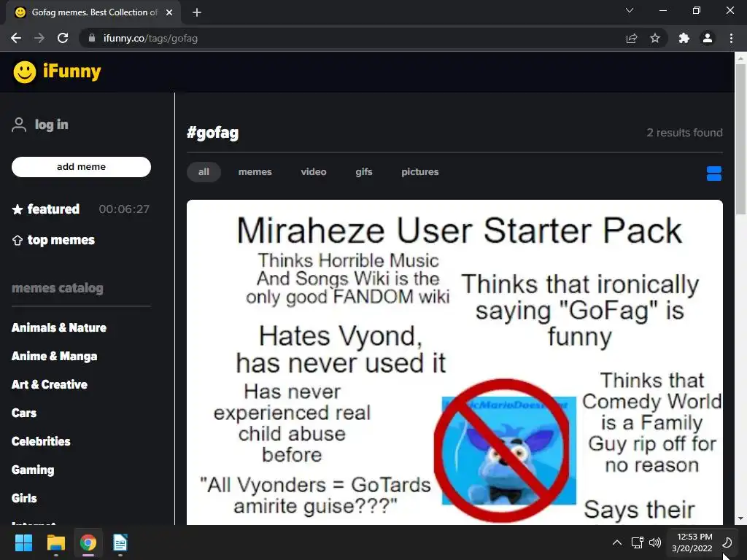Click the scrollbar down arrow

click(x=740, y=518)
